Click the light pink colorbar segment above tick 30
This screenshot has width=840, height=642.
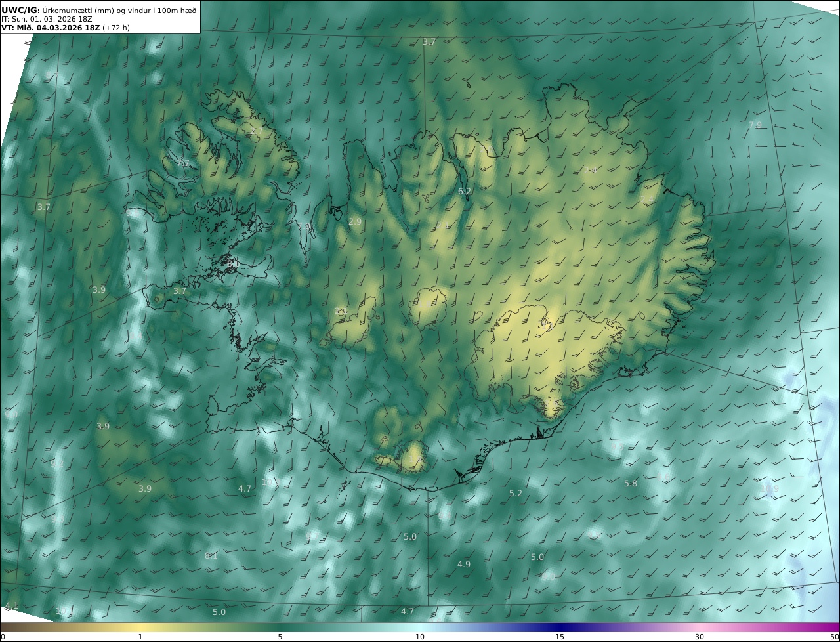pos(700,628)
